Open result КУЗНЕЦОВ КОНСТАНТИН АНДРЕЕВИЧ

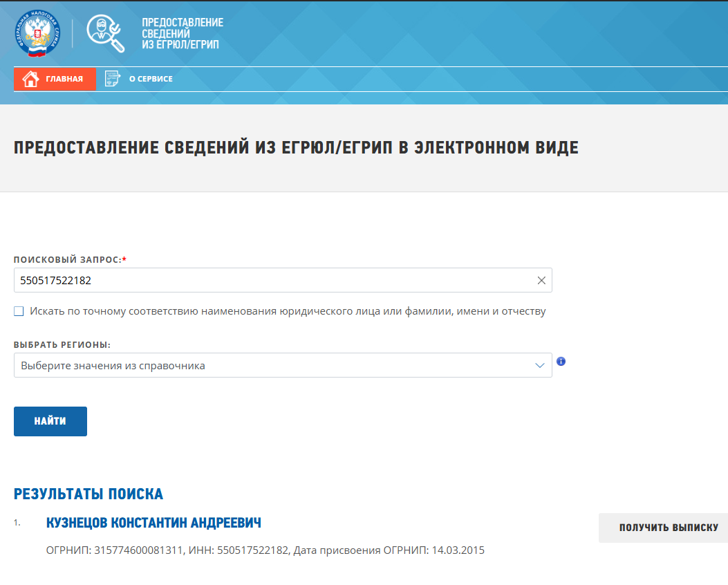pos(153,523)
